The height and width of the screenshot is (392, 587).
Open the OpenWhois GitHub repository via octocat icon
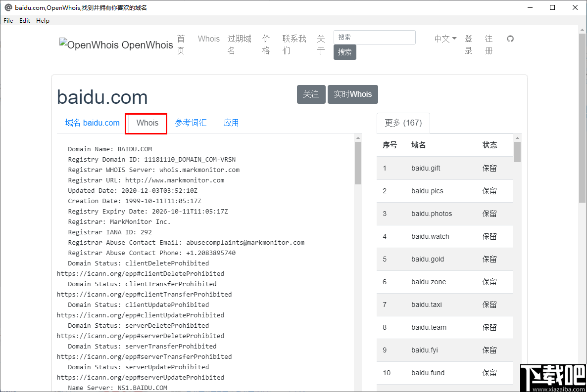(510, 39)
